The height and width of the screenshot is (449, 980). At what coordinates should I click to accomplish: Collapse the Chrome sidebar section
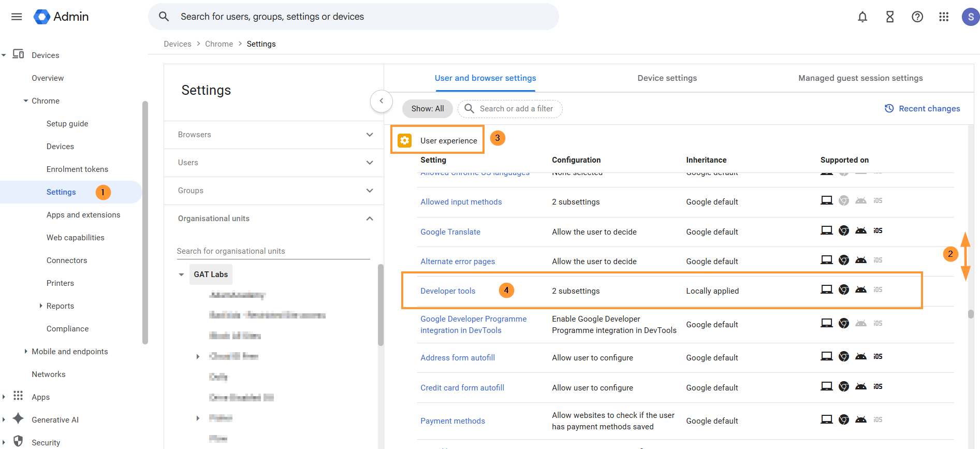point(26,101)
